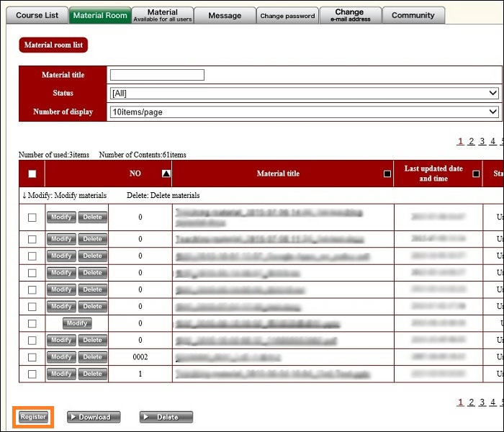Viewport: 504px width, 432px height.
Task: Open the Community tab
Action: point(413,15)
